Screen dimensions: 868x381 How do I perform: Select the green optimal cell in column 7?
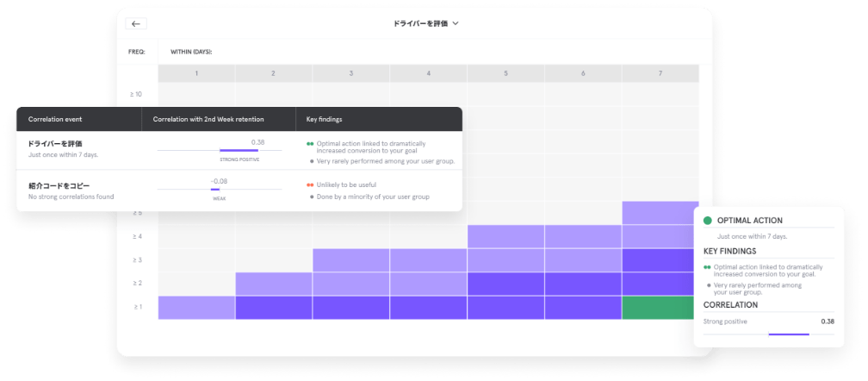pos(658,308)
